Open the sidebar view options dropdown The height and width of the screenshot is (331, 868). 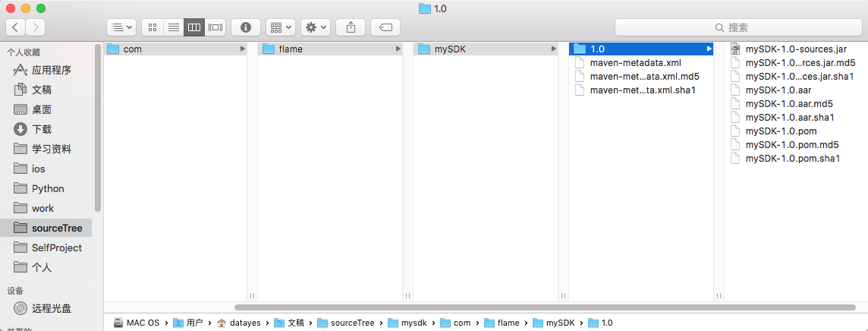pyautogui.click(x=121, y=27)
